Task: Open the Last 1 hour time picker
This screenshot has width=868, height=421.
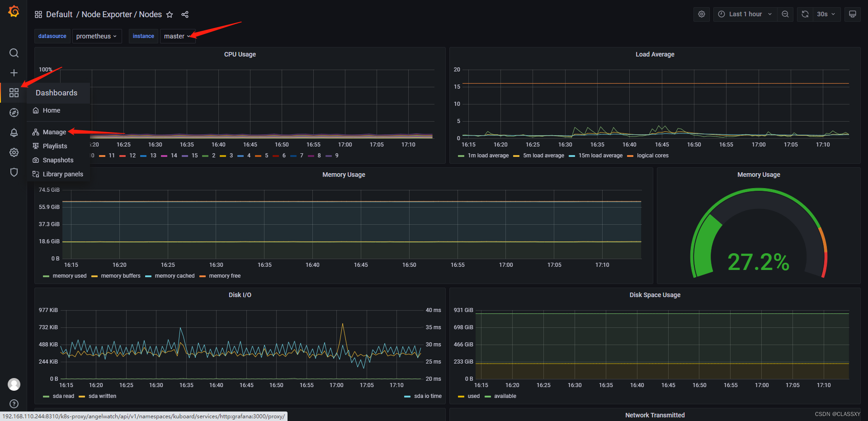Action: 745,14
